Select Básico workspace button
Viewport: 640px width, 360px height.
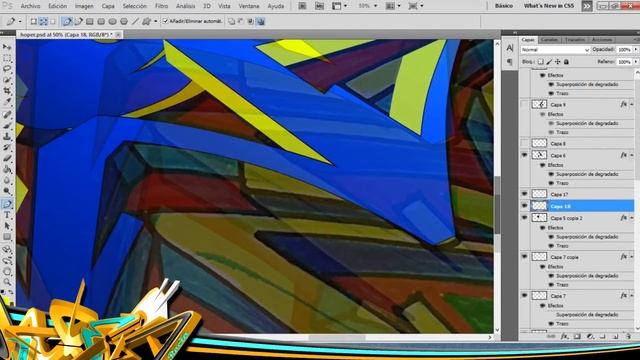(504, 6)
